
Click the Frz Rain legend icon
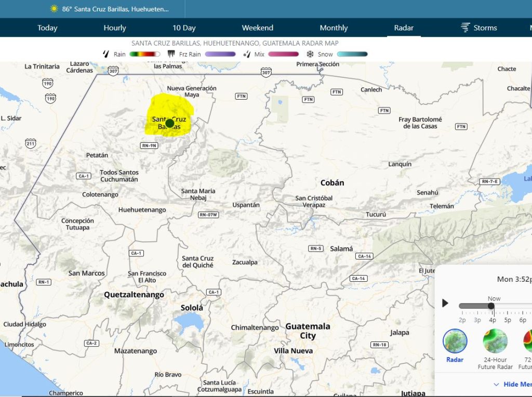(171, 54)
